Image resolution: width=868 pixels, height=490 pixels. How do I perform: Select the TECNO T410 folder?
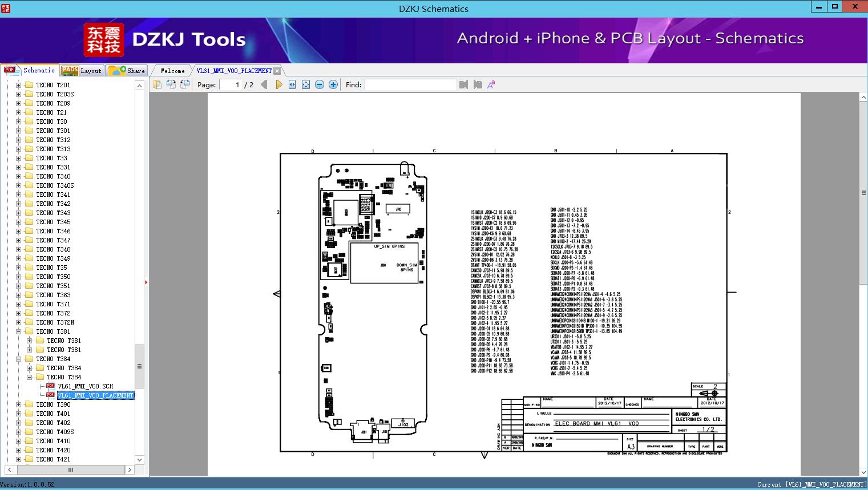click(53, 441)
